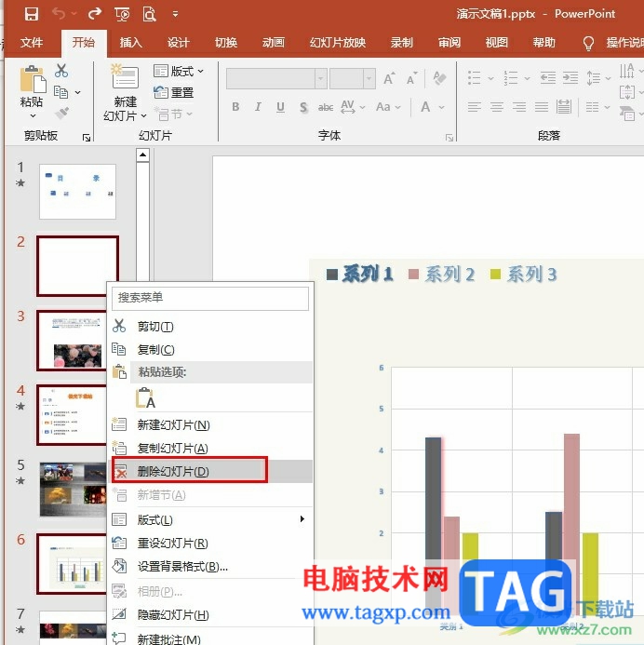This screenshot has height=645, width=644.
Task: Open the font name combo box
Action: [276, 78]
